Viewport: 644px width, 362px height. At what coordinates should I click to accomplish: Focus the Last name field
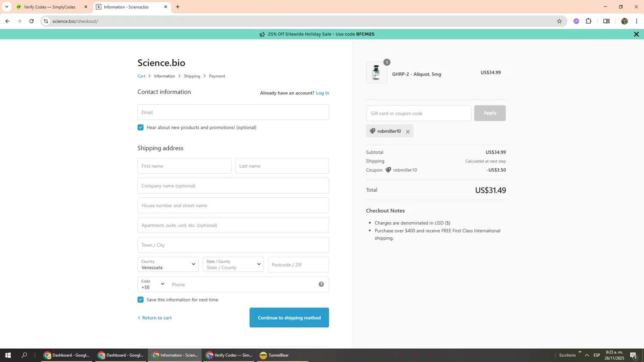coord(282,166)
